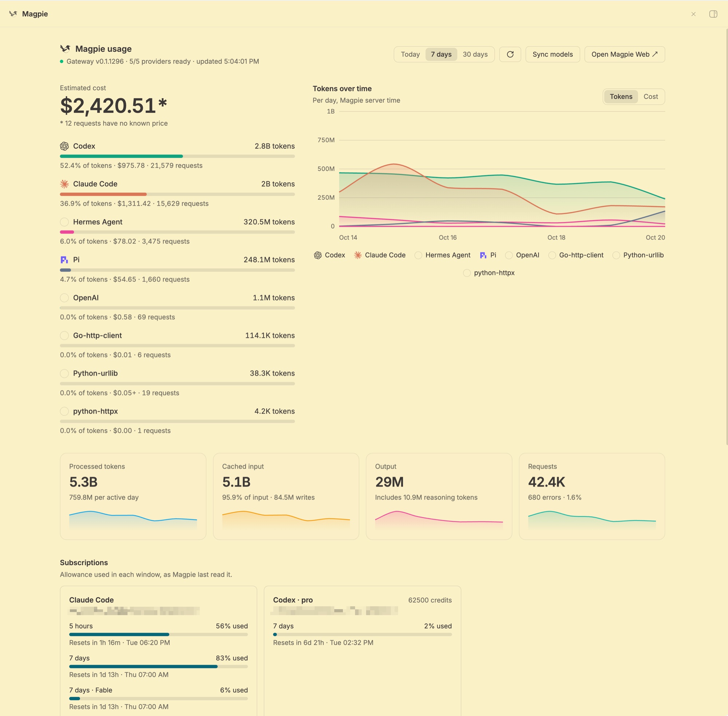Close the Magpie panel with X

693,14
